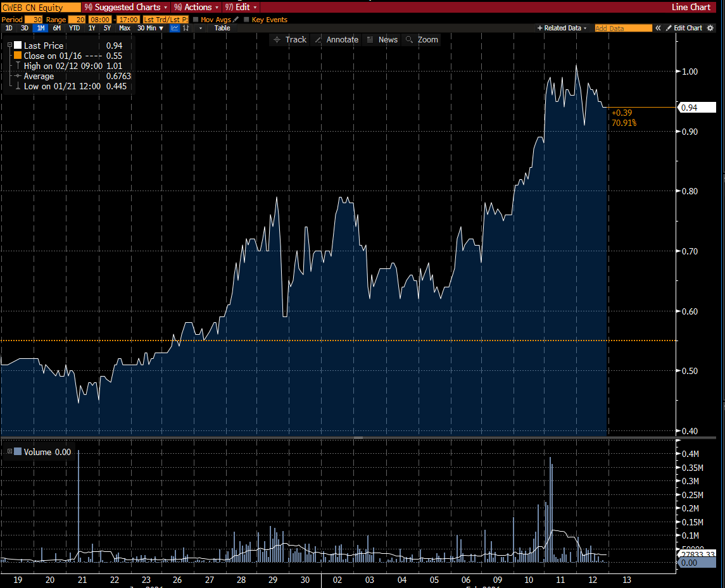The image size is (725, 588).
Task: Open the 30 Min interval dropdown
Action: pyautogui.click(x=150, y=28)
